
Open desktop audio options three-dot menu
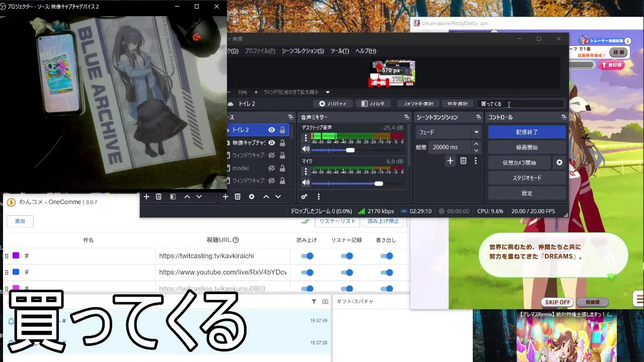pyautogui.click(x=306, y=138)
